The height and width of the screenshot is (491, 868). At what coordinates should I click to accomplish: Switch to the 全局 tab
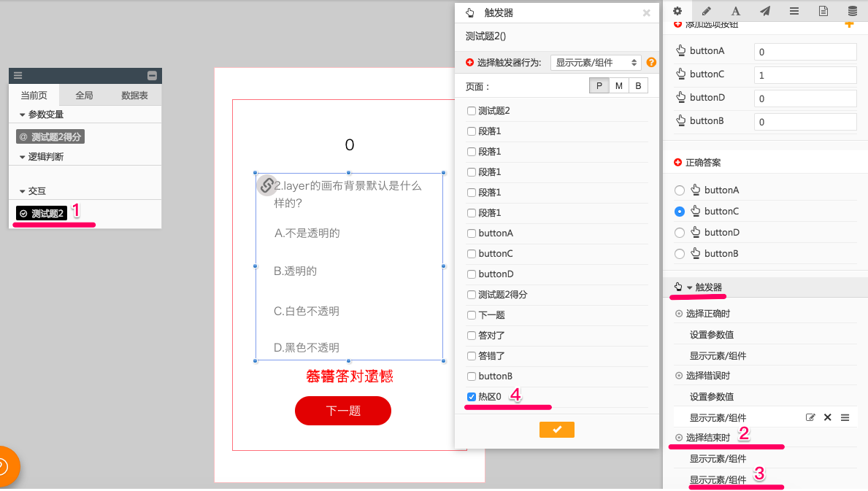tap(84, 96)
